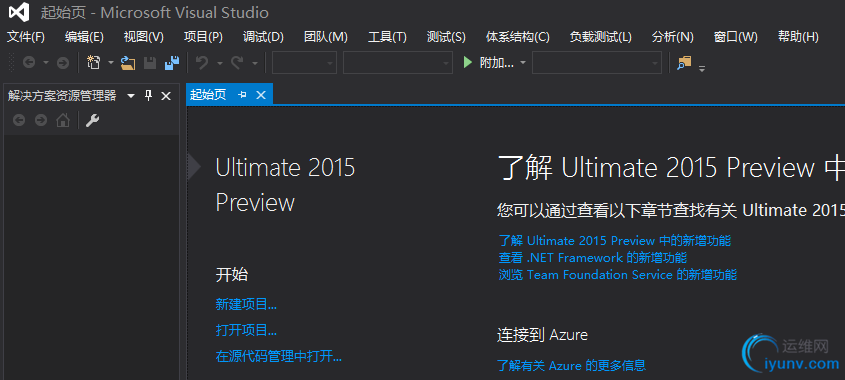Collapse the start page left triangle arrow
The width and height of the screenshot is (845, 380).
coord(194,167)
